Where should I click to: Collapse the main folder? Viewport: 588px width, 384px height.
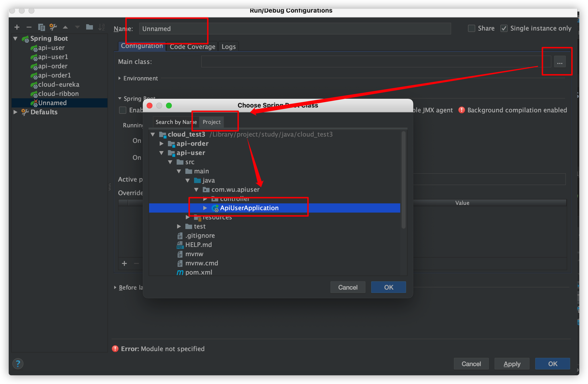click(x=179, y=171)
